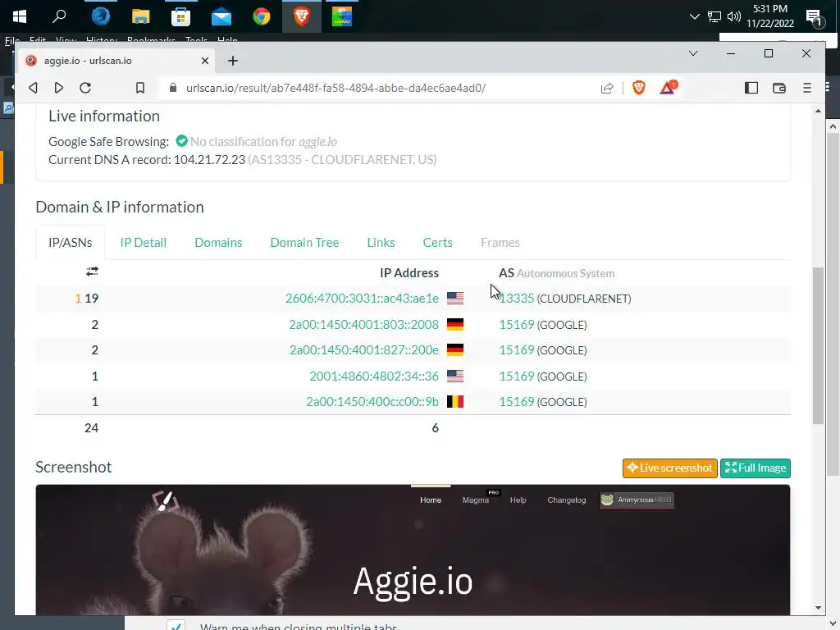840x630 pixels.
Task: Switch to the Domains tab
Action: pos(218,243)
